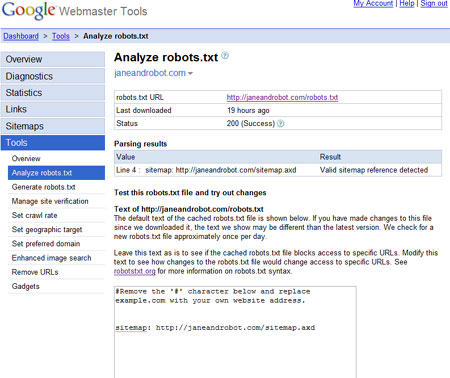Click Sign out link
This screenshot has height=378, width=450.
coord(434,4)
